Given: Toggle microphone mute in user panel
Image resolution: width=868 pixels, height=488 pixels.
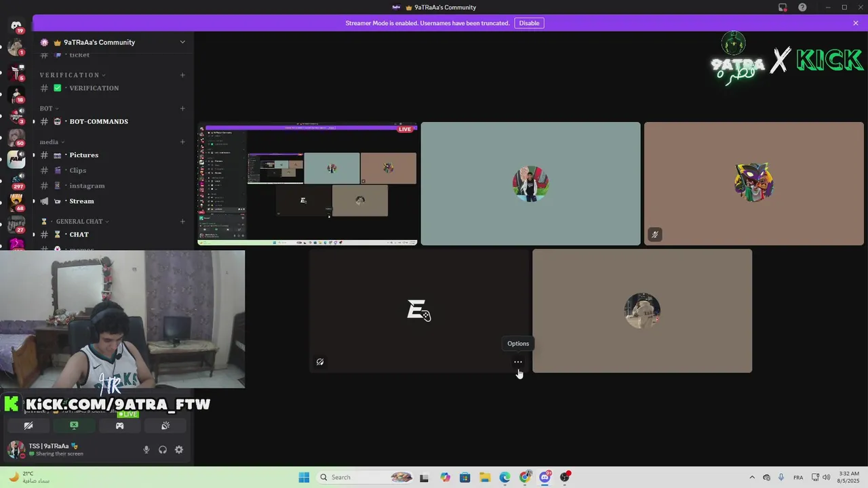Looking at the screenshot, I should click(146, 449).
